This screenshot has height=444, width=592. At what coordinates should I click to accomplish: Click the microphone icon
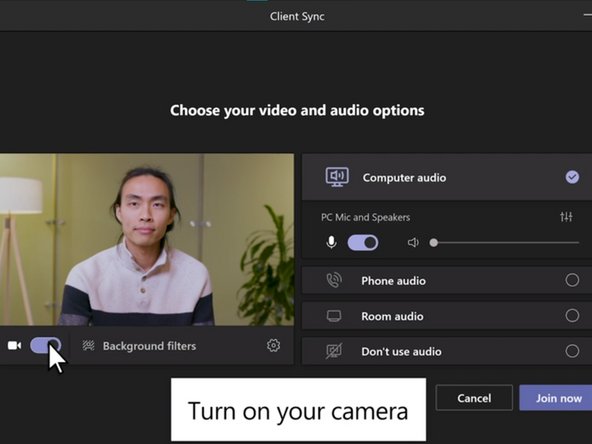[331, 242]
